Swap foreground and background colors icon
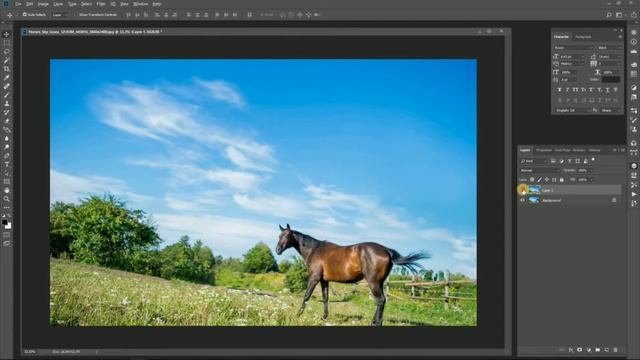Screen dimensions: 640x360 [9, 216]
